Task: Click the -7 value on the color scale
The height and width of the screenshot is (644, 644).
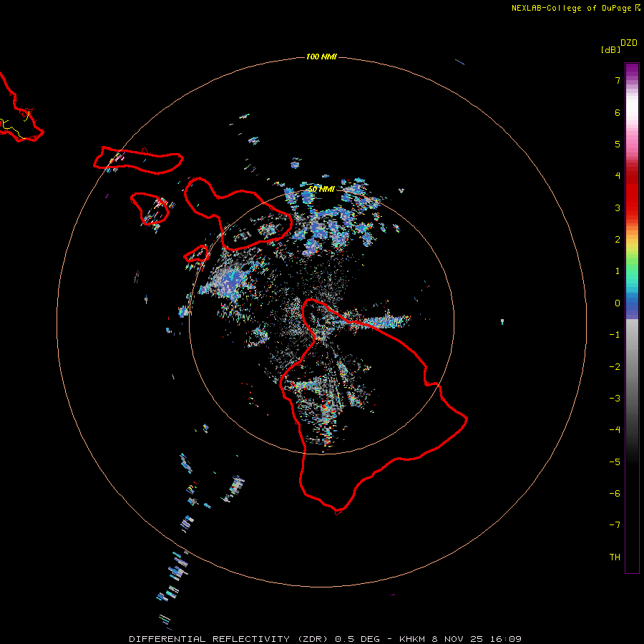Action: (x=615, y=525)
